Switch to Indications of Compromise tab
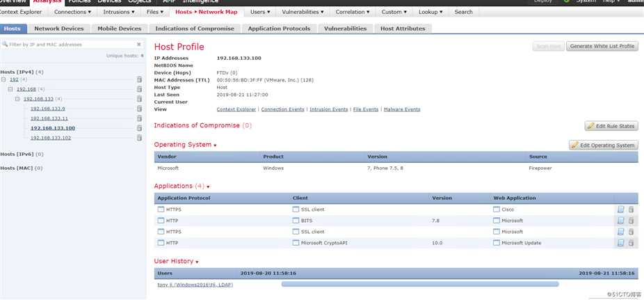The image size is (644, 300). pyautogui.click(x=195, y=29)
